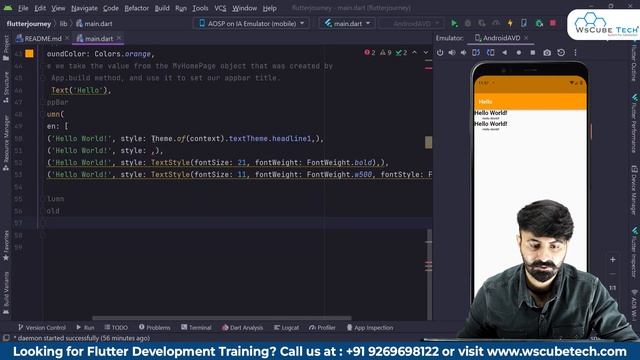Click the orange color swatch in the gutter
Viewport: 640px width, 360px height.
pos(29,53)
